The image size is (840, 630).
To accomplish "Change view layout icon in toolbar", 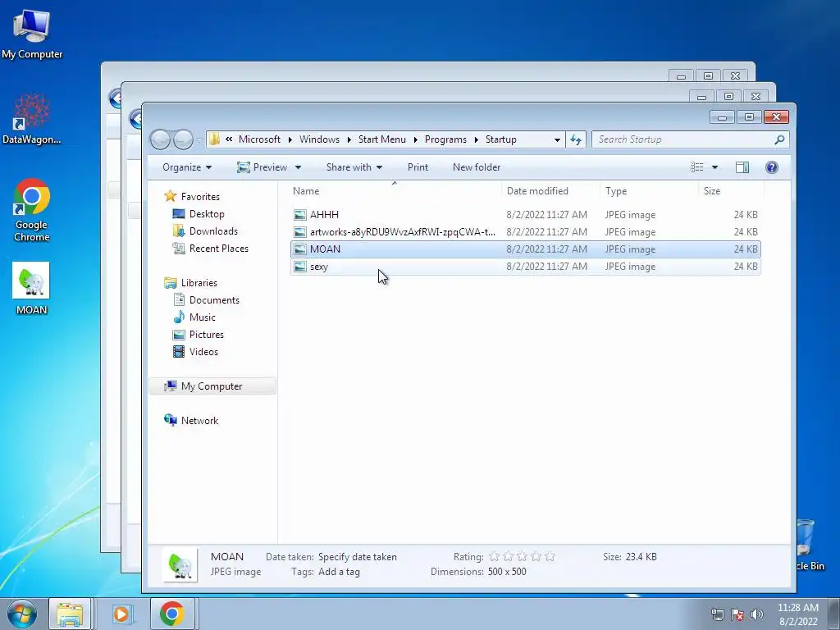I will [697, 167].
